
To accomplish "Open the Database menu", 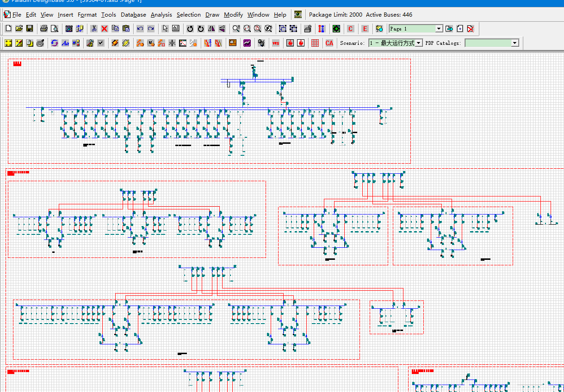I will point(133,15).
